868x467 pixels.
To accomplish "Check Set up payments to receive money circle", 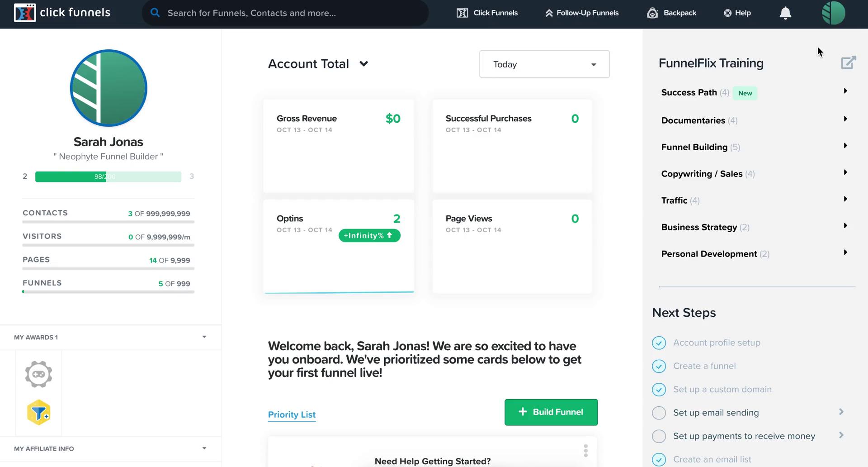I will pyautogui.click(x=659, y=436).
